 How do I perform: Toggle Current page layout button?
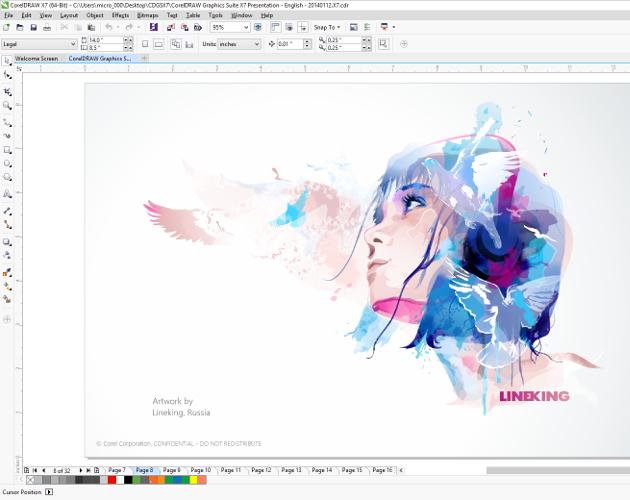pos(189,44)
